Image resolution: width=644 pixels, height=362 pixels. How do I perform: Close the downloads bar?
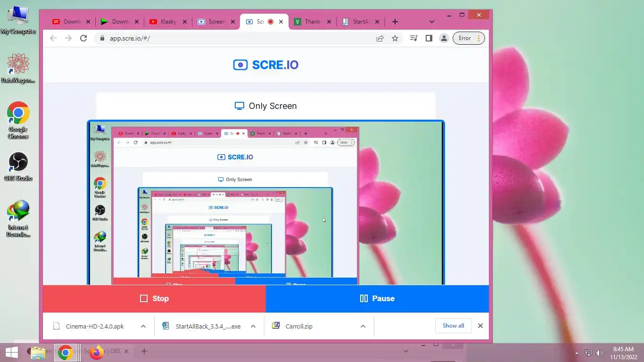[x=480, y=326]
